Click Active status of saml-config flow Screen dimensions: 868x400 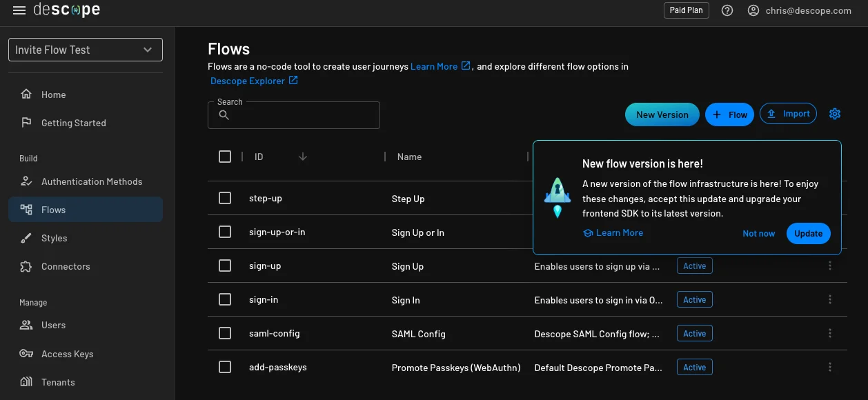point(695,333)
